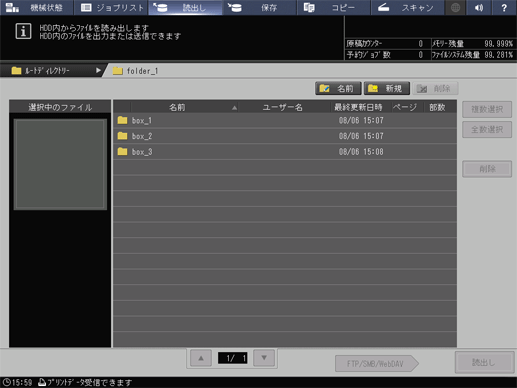517x388 pixels.
Task: Open the box_3 folder row
Action: click(x=285, y=152)
